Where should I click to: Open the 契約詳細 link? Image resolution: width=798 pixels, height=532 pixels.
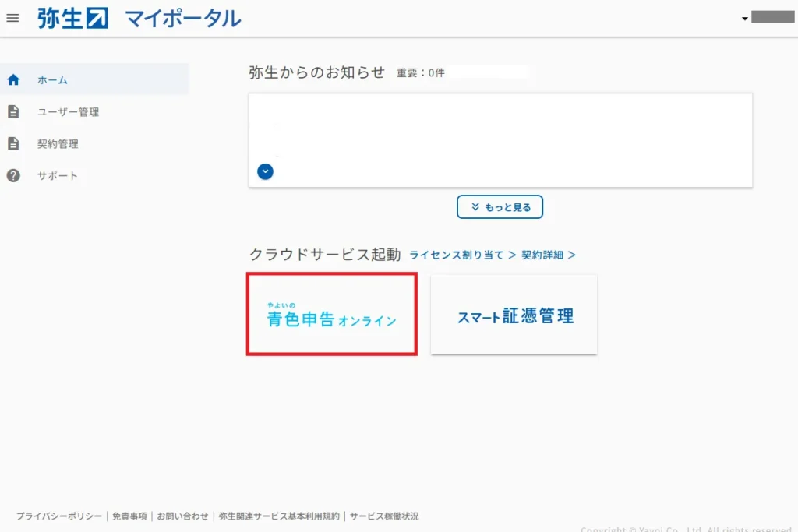tap(548, 255)
